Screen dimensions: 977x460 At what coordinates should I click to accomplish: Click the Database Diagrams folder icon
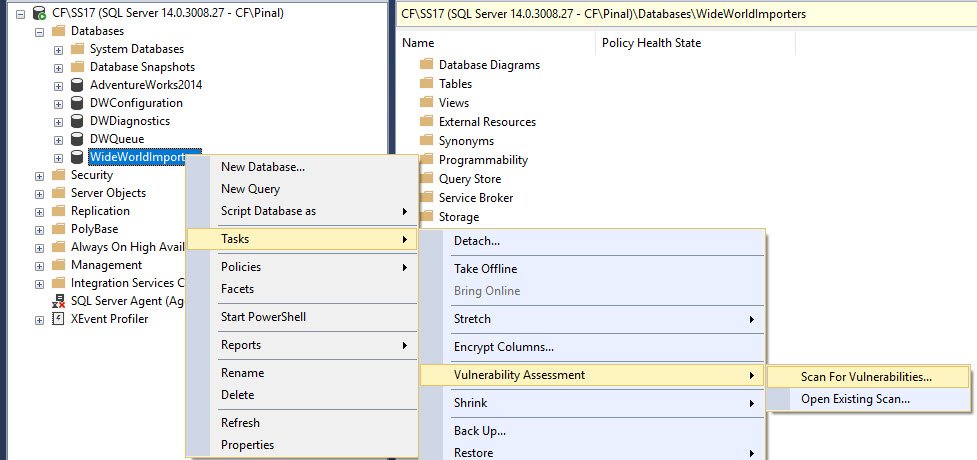[x=426, y=64]
